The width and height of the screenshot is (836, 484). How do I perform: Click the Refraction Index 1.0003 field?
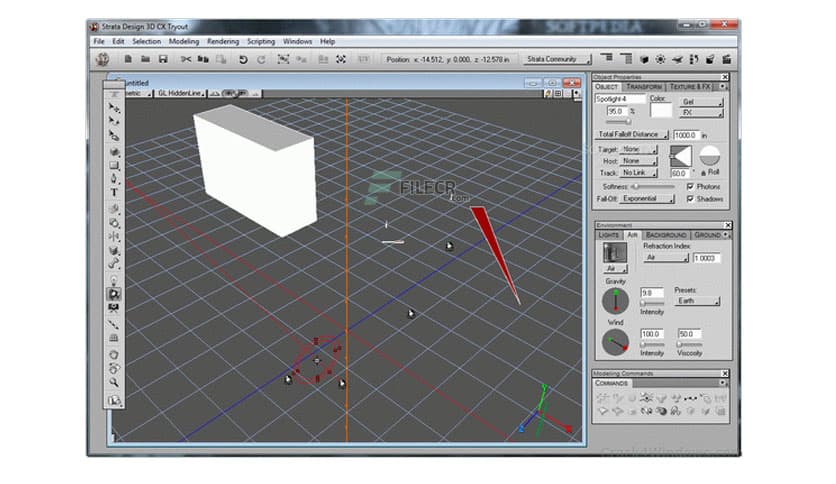[x=706, y=258]
